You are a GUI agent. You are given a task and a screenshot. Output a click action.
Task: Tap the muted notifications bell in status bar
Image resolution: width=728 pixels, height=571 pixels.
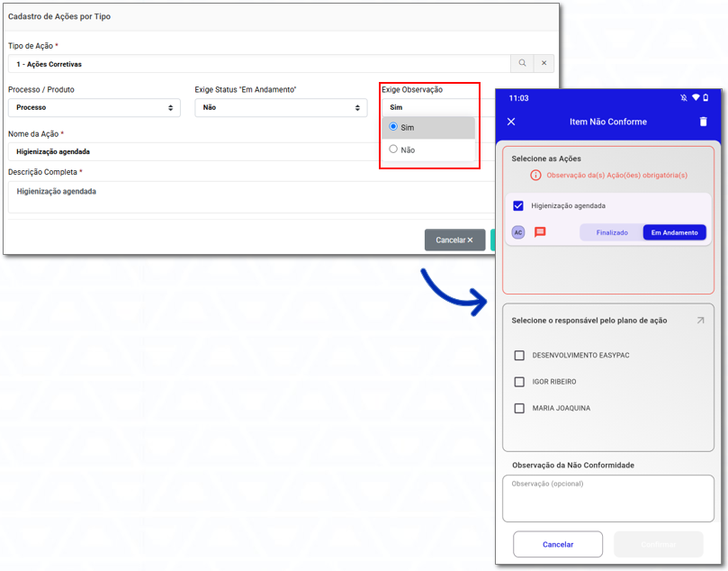[x=683, y=97]
